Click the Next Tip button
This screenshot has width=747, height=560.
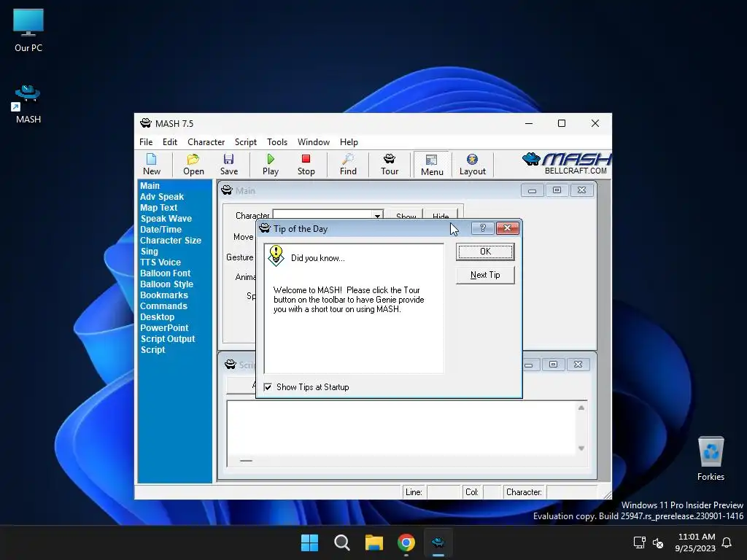[x=485, y=275]
